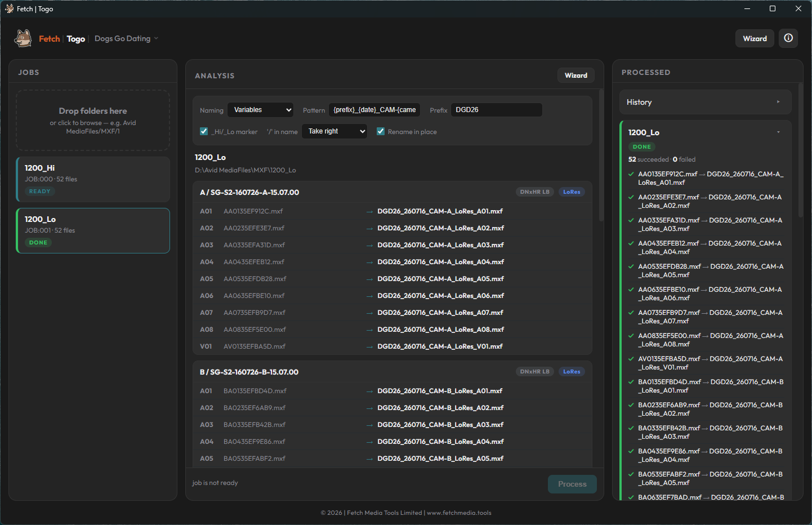
Task: Click the 52 succeeded 0 failed summary
Action: [x=662, y=159]
